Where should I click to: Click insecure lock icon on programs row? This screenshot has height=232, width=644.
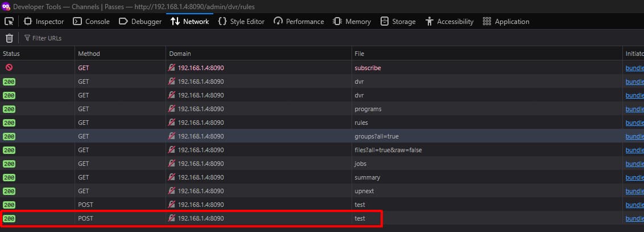click(x=172, y=109)
